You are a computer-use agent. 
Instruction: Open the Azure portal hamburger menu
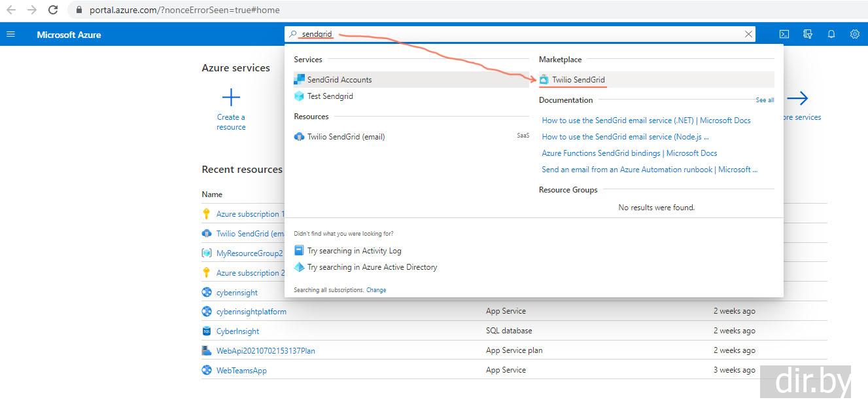coord(10,34)
